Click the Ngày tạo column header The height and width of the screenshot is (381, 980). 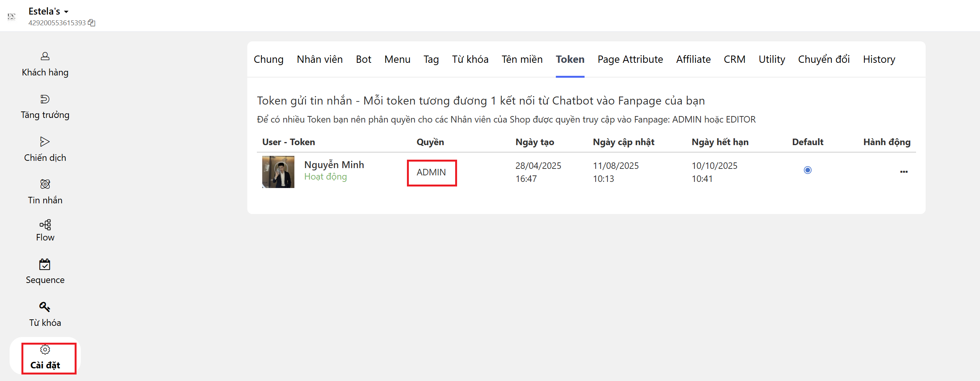click(x=534, y=142)
